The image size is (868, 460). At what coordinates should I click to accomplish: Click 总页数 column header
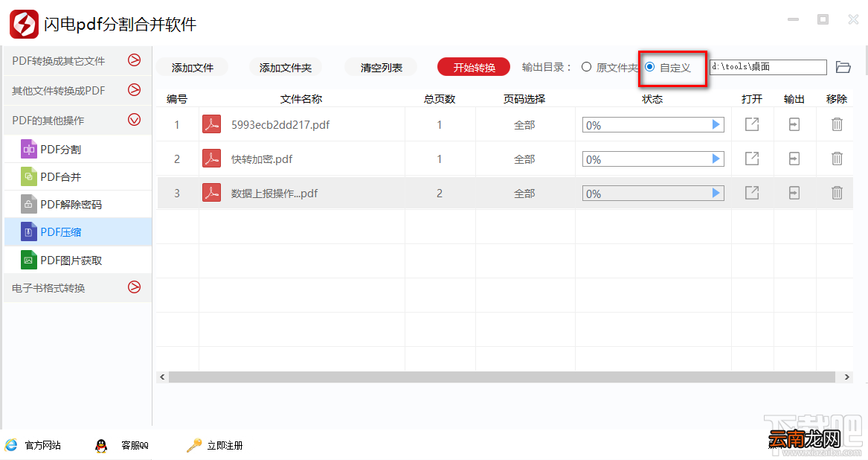(x=440, y=99)
